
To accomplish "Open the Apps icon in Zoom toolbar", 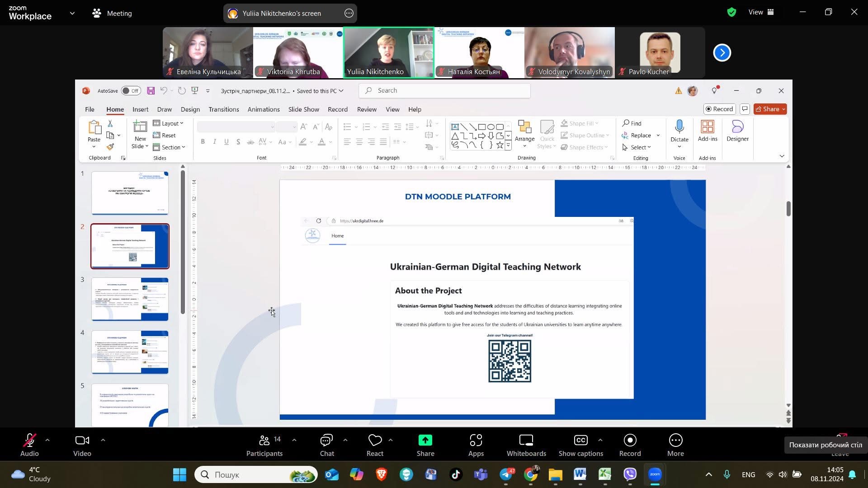I will [476, 440].
